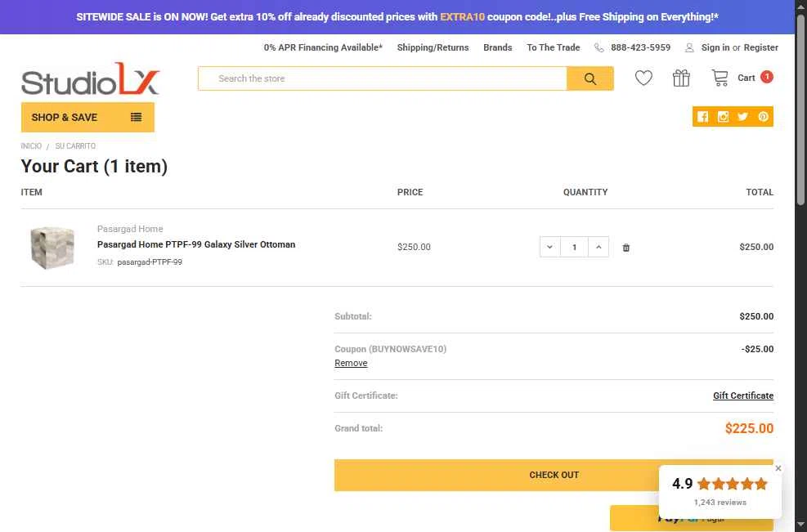
Task: Click the ottoman product thumbnail
Action: coord(52,248)
